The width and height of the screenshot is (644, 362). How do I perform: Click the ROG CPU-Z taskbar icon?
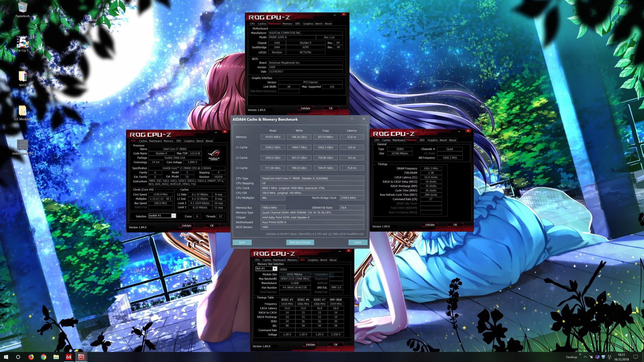tap(81, 357)
